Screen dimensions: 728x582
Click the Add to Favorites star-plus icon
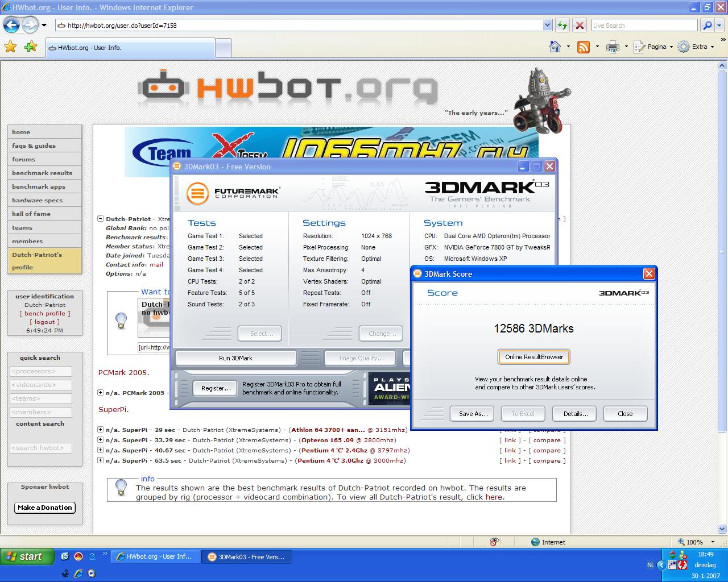(x=31, y=47)
